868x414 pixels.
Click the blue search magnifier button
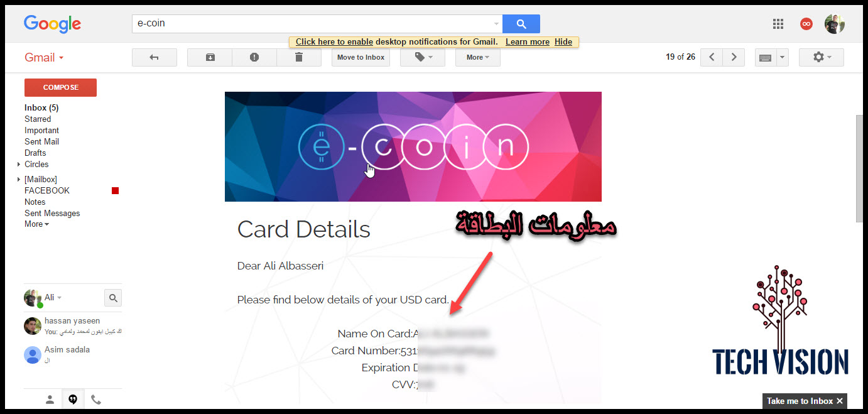[521, 24]
